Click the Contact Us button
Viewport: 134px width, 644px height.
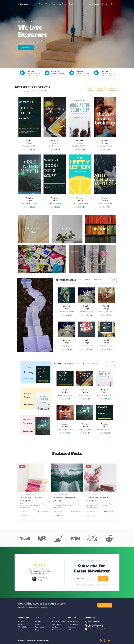[x=105, y=605]
